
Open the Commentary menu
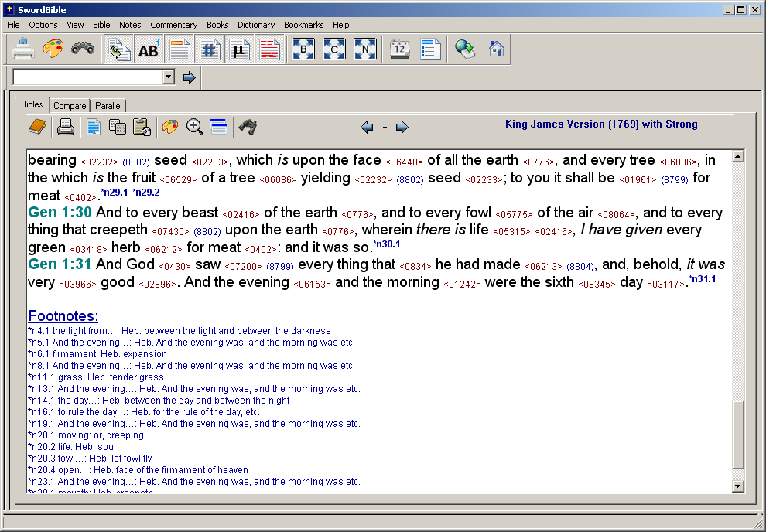tap(174, 25)
